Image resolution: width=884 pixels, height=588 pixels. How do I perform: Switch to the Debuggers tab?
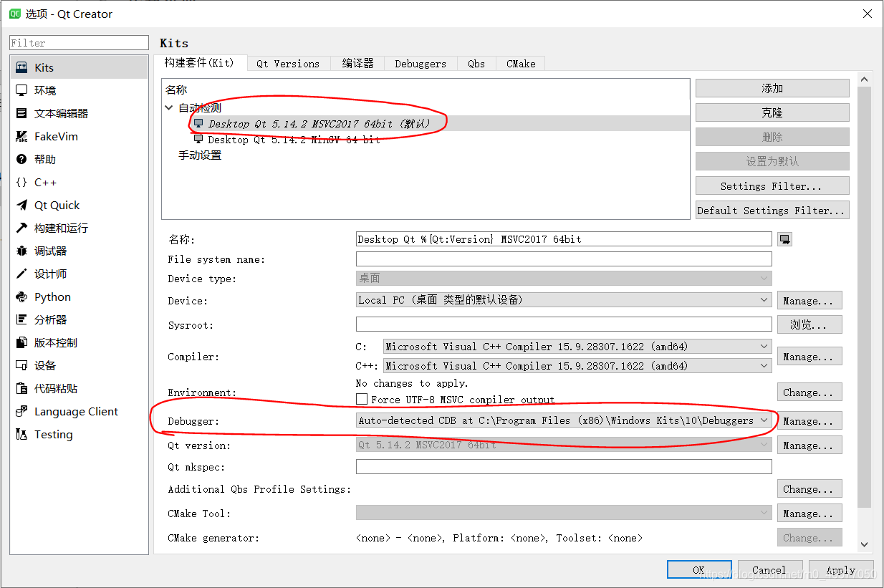421,64
